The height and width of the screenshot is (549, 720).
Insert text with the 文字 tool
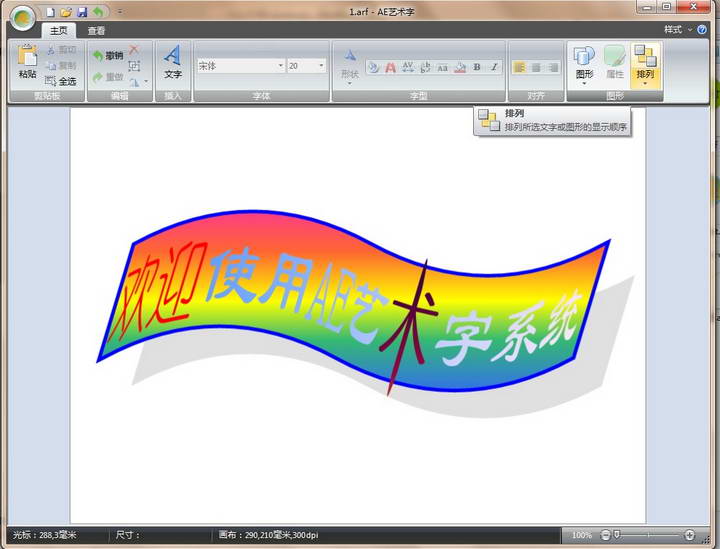click(173, 62)
